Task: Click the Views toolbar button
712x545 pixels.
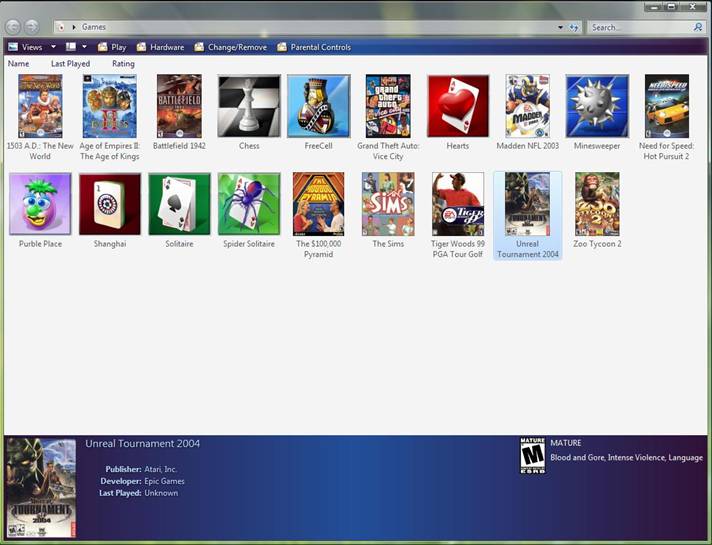Action: [26, 47]
